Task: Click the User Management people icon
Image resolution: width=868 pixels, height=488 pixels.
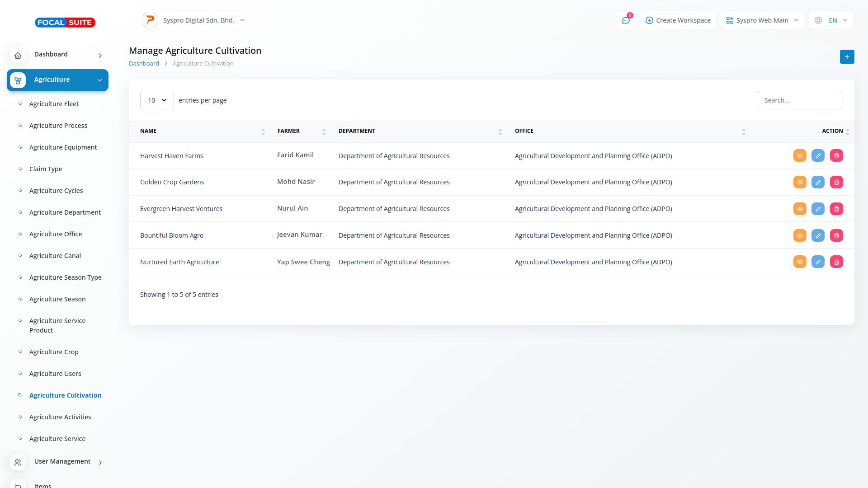Action: pyautogui.click(x=18, y=462)
